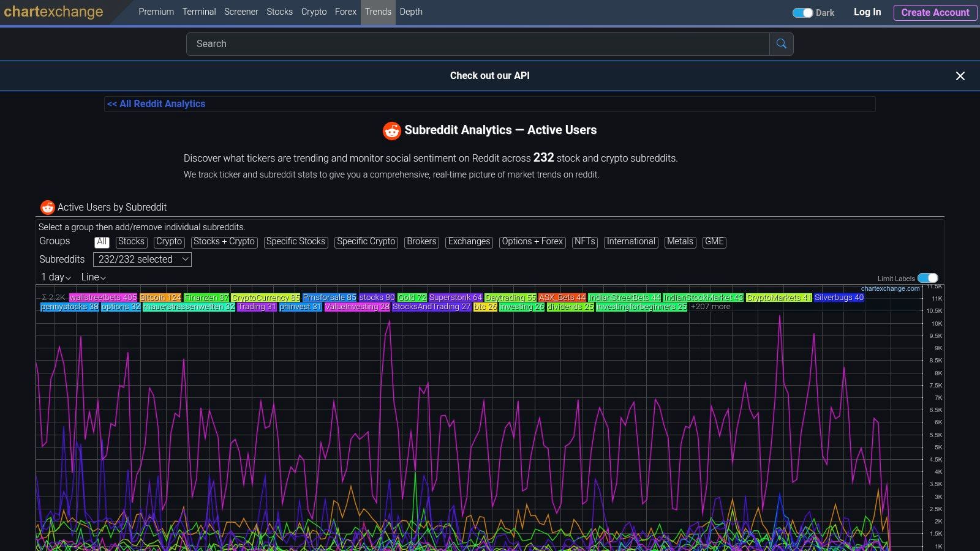Toggle Dark mode switch
Image resolution: width=980 pixels, height=551 pixels.
coord(802,13)
